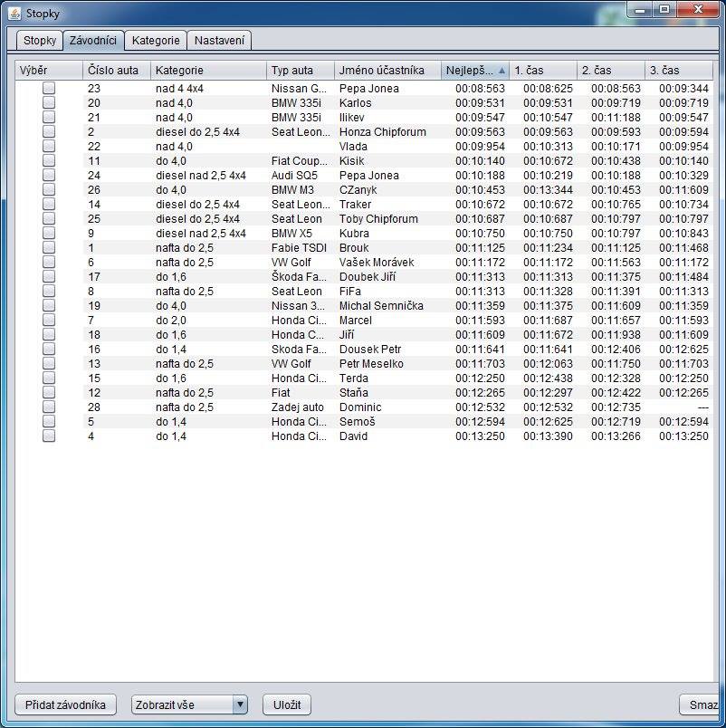Mark the checkbox for car 1 Brouk
Screen dimensions: 726x728
49,248
